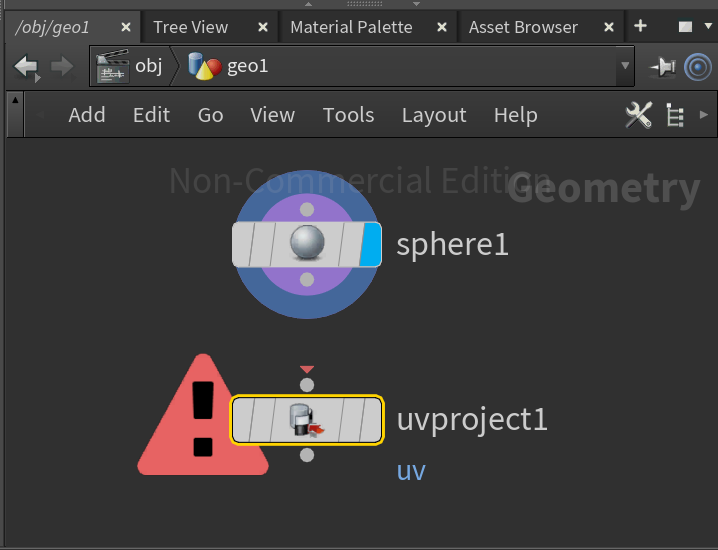
Task: Switch to the /obj/geo1 tab
Action: pyautogui.click(x=52, y=27)
